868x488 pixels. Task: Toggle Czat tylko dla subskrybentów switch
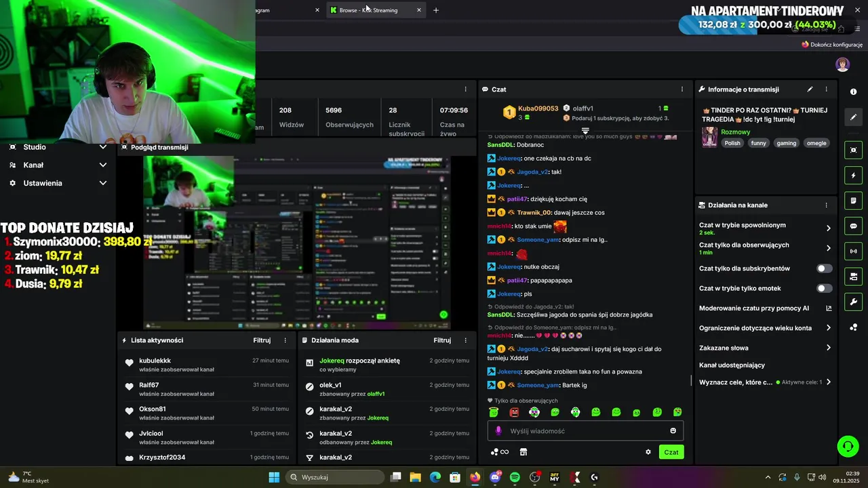[824, 268]
